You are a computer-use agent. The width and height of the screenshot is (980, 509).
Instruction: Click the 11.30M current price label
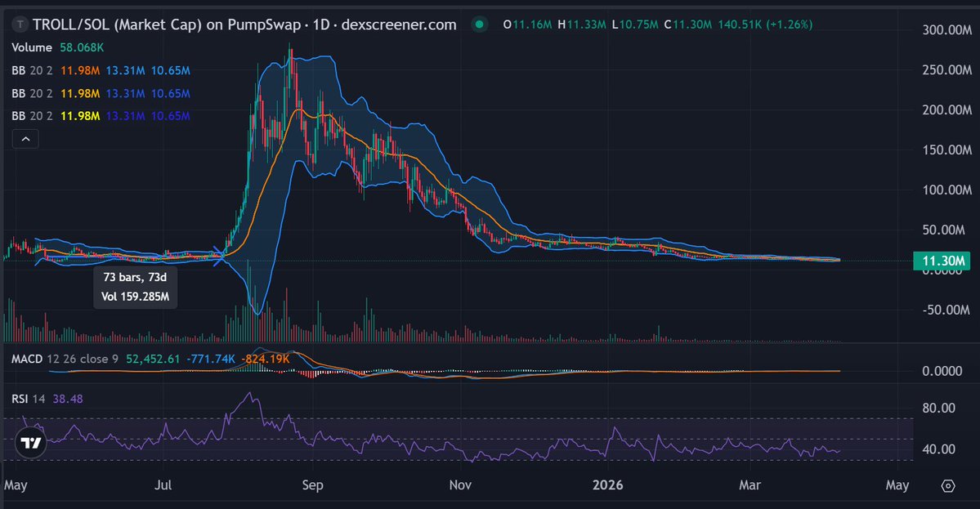pos(942,261)
